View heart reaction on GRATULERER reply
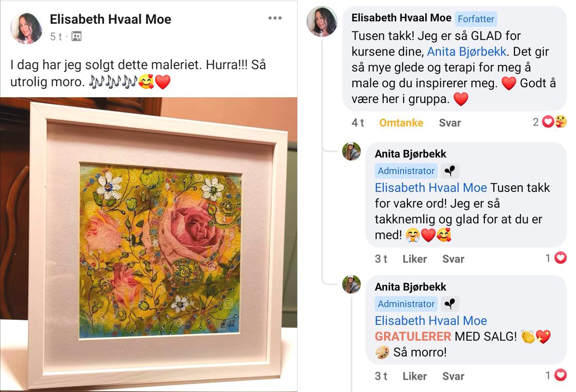Screen dimensions: 576x392 pos(556,375)
